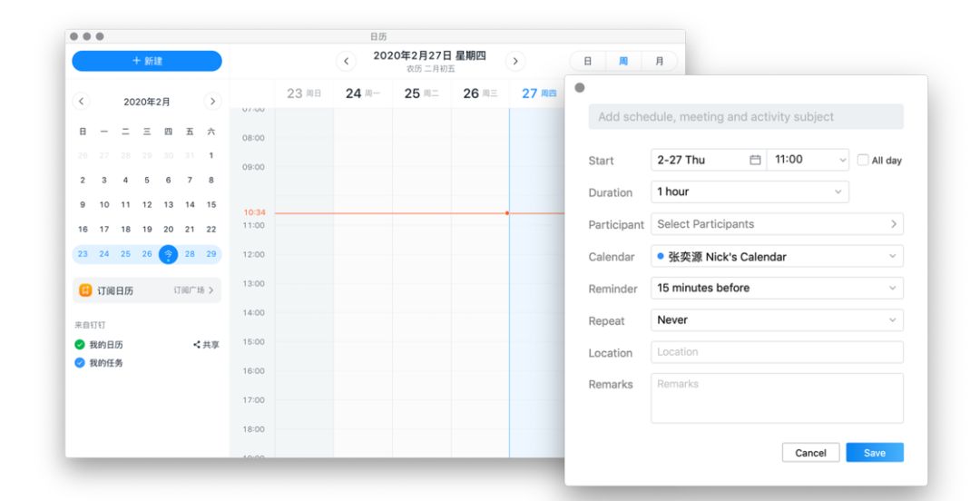980x501 pixels.
Task: Click the orange 订阅日历 subscription icon
Action: 85,290
